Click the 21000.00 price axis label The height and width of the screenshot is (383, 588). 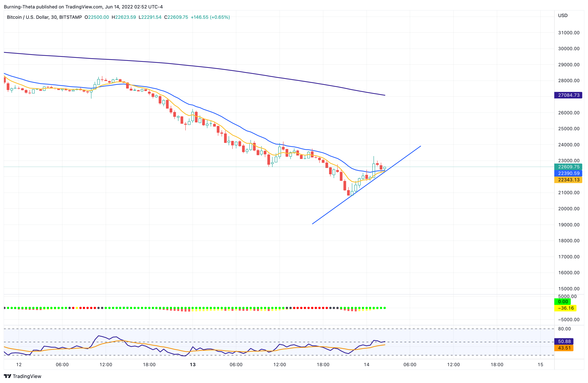click(x=569, y=193)
